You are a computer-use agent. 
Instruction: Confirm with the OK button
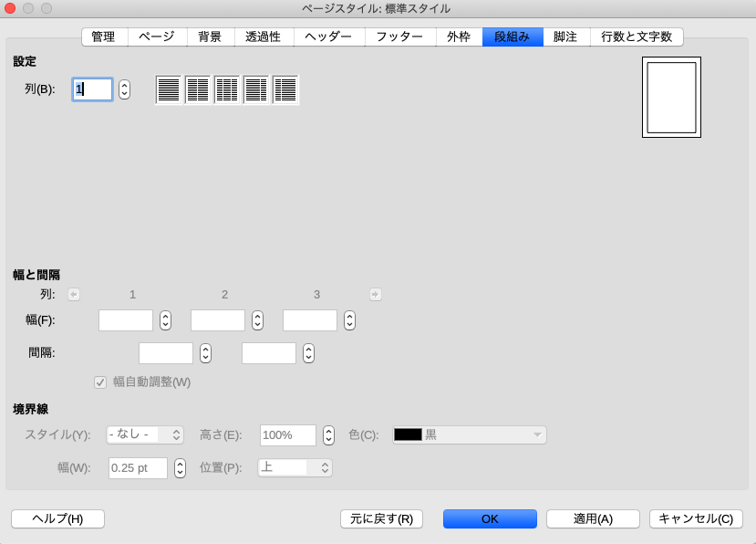point(490,519)
